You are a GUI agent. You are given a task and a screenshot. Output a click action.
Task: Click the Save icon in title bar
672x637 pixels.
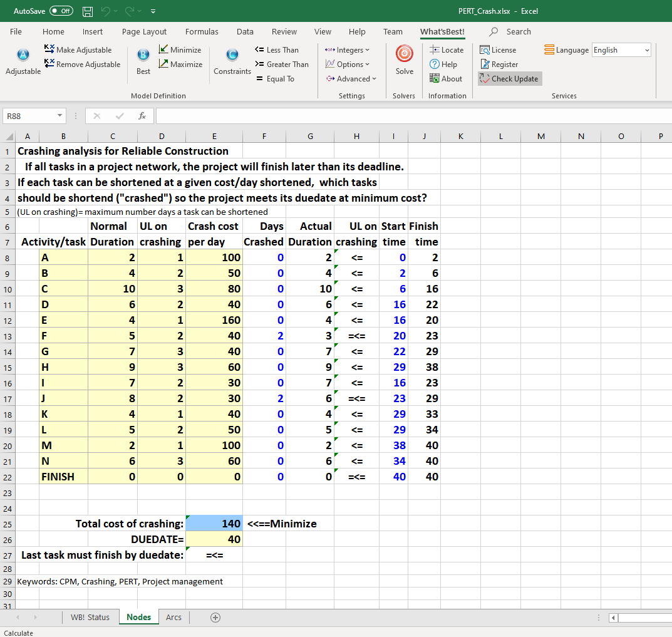click(88, 11)
